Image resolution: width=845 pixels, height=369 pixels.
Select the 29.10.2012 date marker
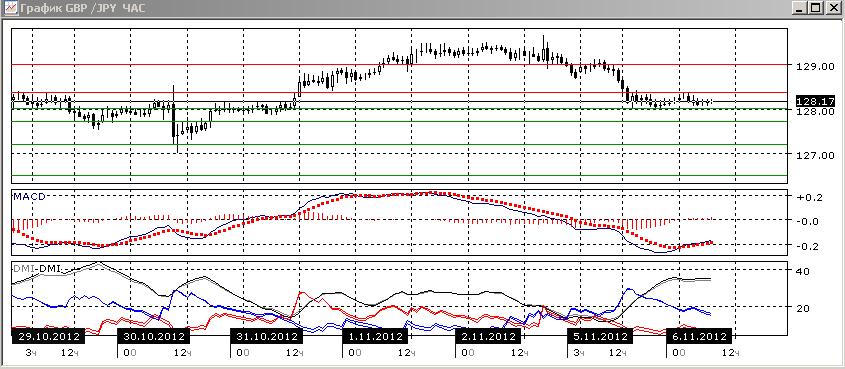click(x=49, y=337)
